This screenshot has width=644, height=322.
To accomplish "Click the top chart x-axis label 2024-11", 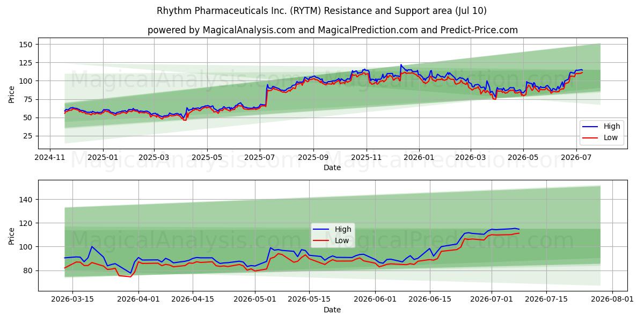I will [x=50, y=158].
